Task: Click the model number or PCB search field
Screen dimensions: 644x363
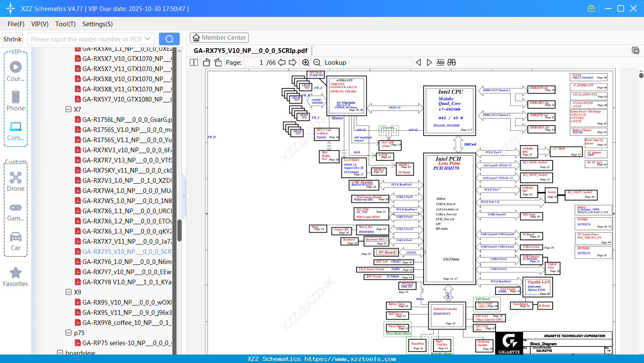Action: pos(86,39)
